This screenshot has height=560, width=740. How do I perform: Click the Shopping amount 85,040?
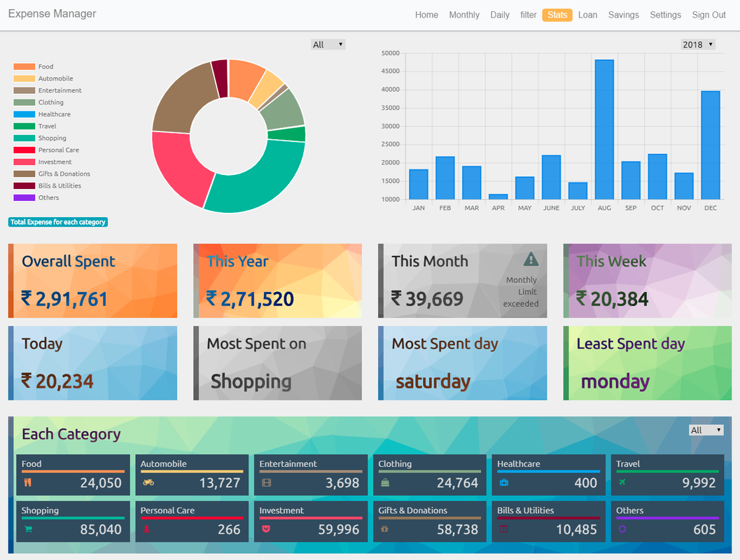coord(101,529)
